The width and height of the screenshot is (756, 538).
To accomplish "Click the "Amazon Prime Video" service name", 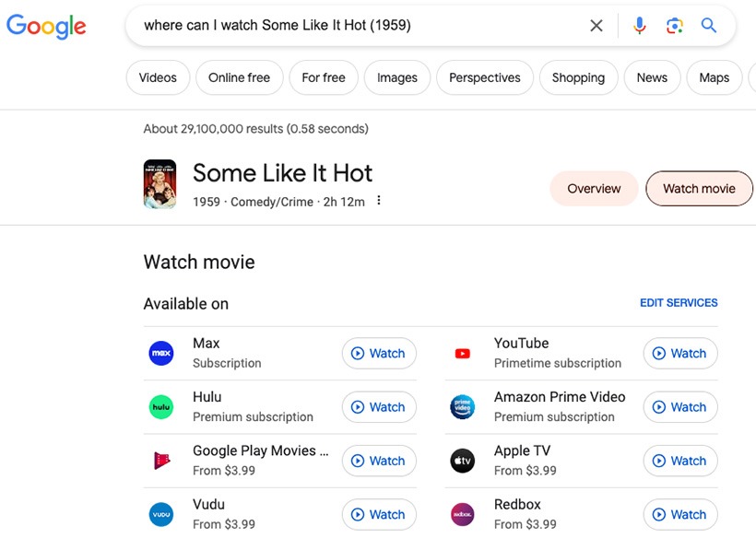I will click(x=560, y=397).
